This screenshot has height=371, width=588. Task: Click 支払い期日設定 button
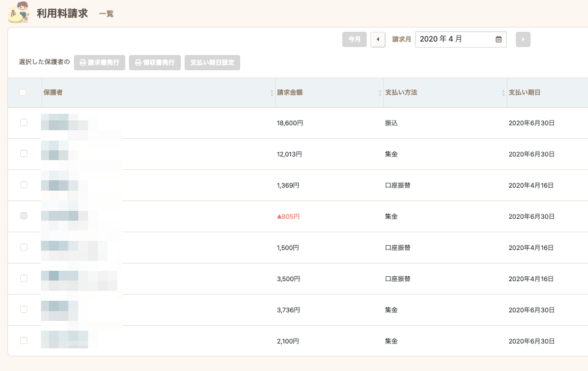tap(212, 62)
